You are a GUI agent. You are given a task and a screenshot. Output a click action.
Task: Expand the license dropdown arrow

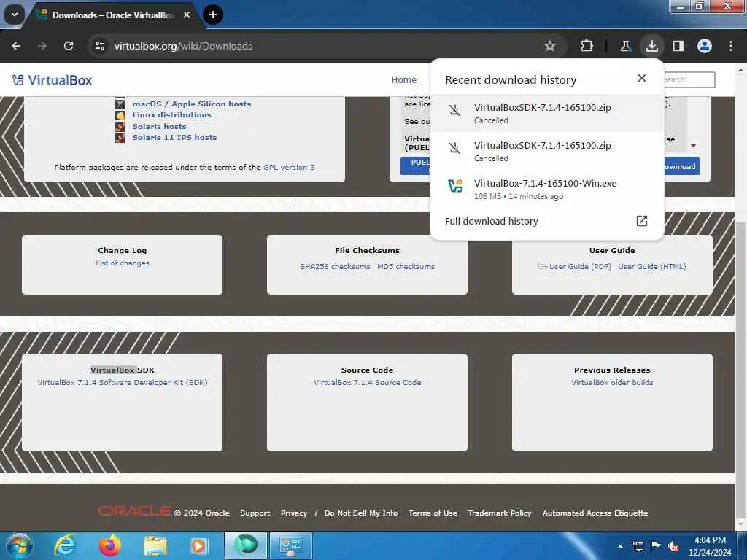(x=694, y=146)
